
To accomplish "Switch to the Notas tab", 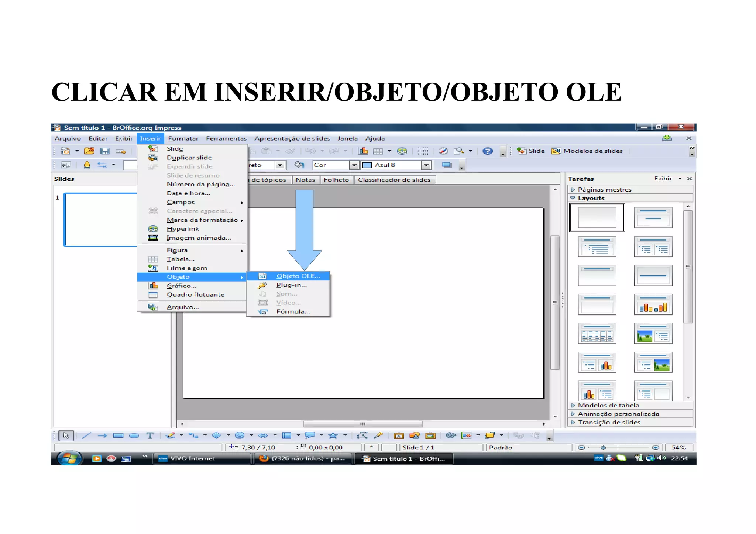I will (x=305, y=180).
